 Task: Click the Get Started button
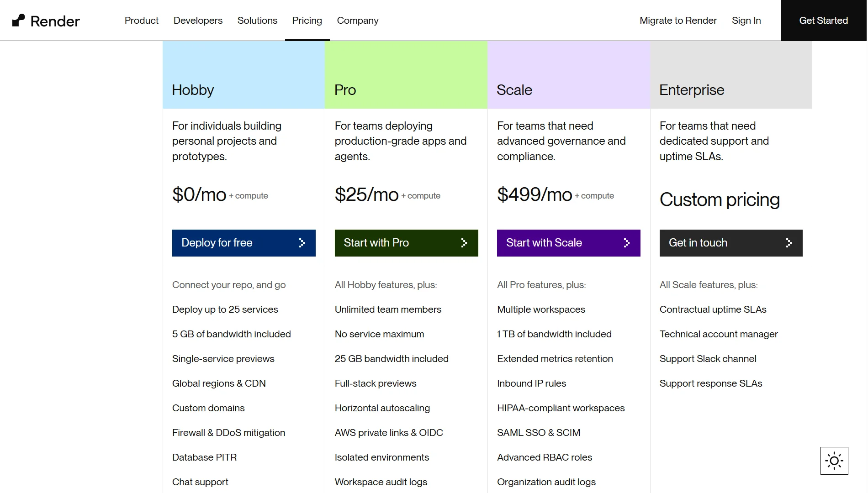[824, 21]
